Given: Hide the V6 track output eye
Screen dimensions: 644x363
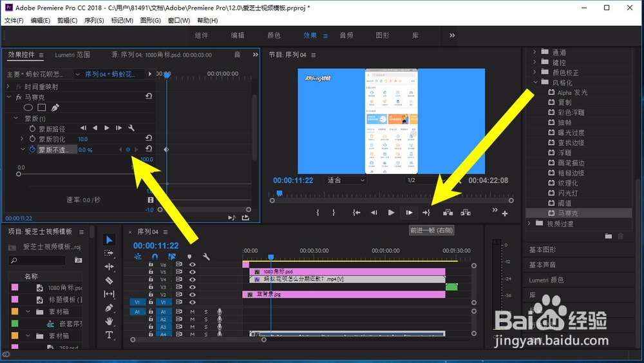Looking at the screenshot, I should coord(192,264).
